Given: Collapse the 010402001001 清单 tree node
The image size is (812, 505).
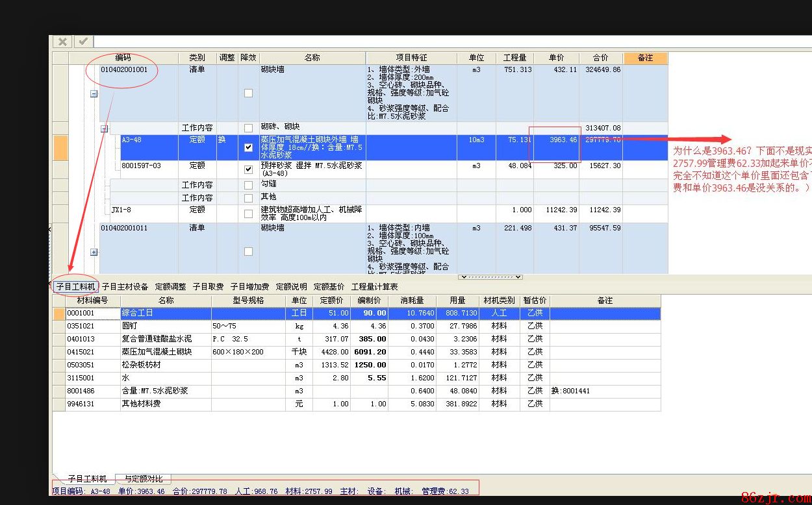Looking at the screenshot, I should (94, 93).
